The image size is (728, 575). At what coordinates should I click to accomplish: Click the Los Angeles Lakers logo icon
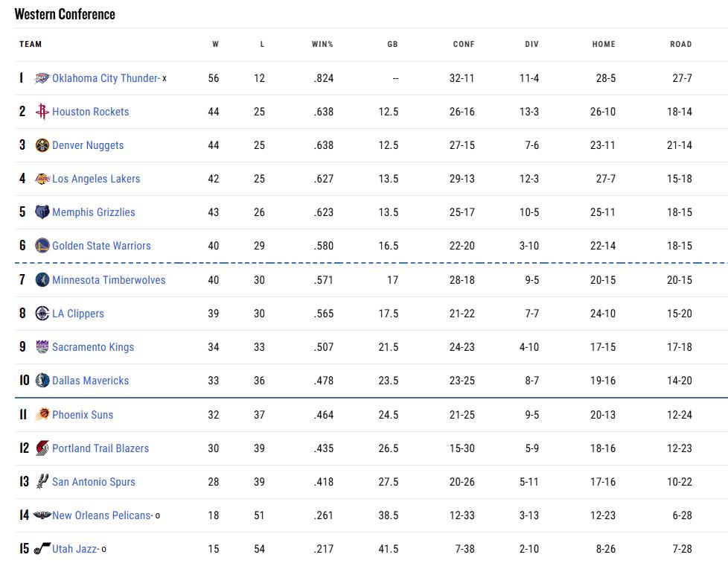pos(42,179)
